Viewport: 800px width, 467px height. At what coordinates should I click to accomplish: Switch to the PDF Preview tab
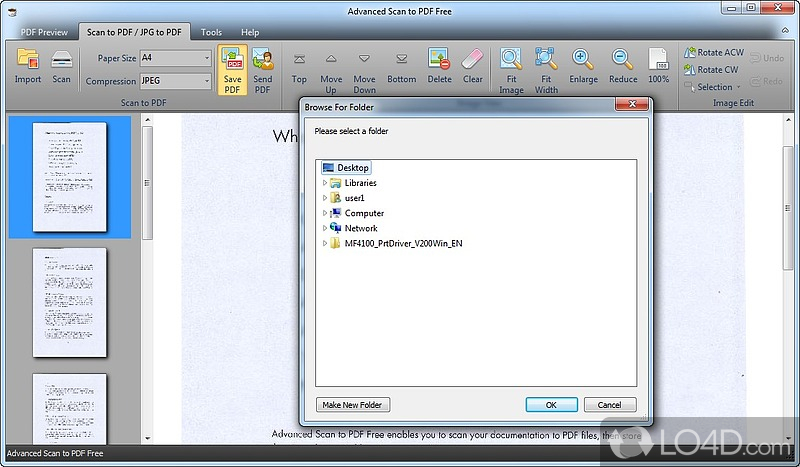(x=44, y=32)
